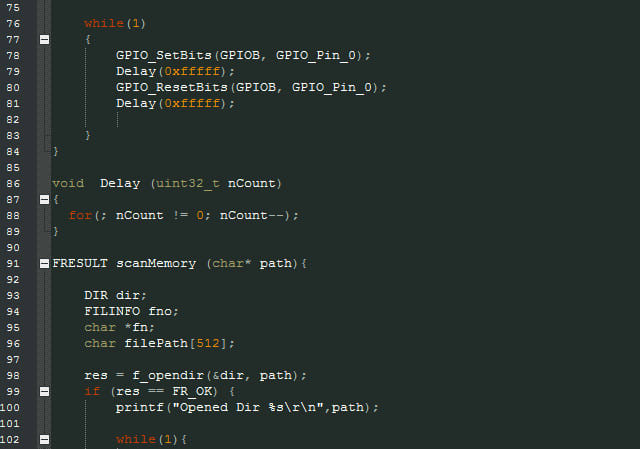Place cursor on GPIO_SetBits call
The height and width of the screenshot is (449, 640).
[164, 56]
